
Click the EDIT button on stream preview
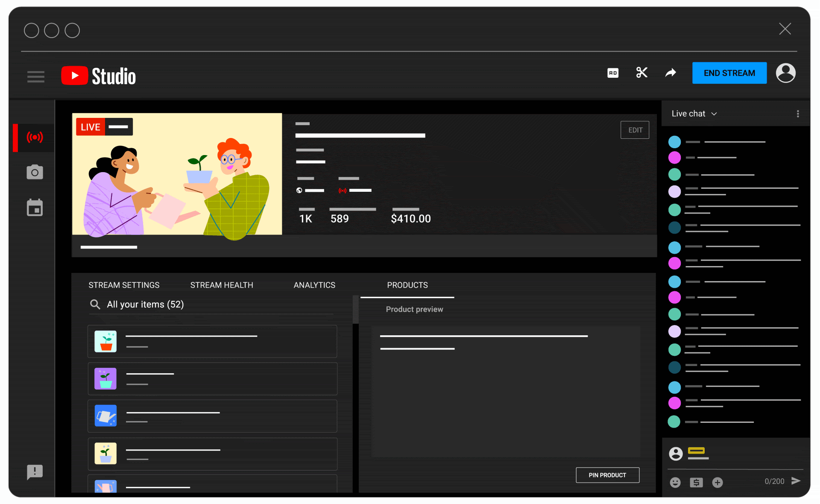click(x=634, y=129)
